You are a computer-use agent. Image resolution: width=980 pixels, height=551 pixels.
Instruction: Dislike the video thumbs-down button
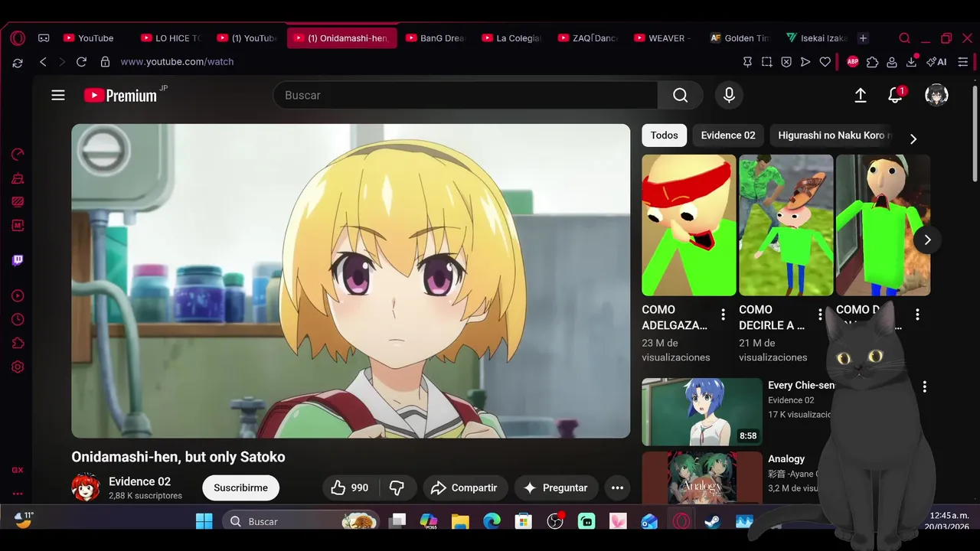coord(397,487)
